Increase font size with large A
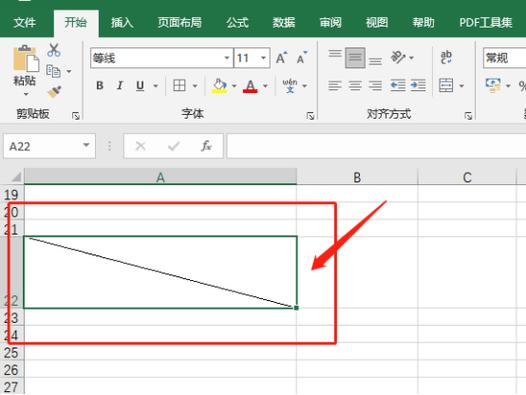This screenshot has height=395, width=526. point(281,58)
